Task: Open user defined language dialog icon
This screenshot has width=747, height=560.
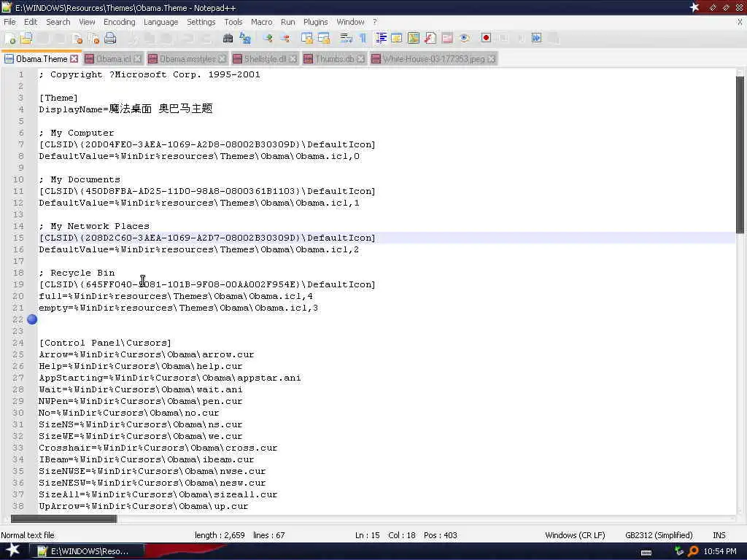Action: click(x=397, y=39)
